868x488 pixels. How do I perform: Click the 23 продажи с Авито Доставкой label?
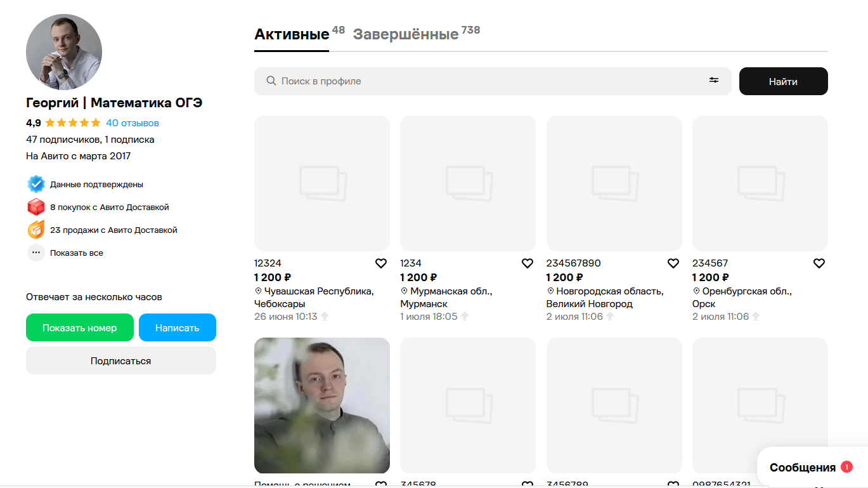tap(113, 230)
